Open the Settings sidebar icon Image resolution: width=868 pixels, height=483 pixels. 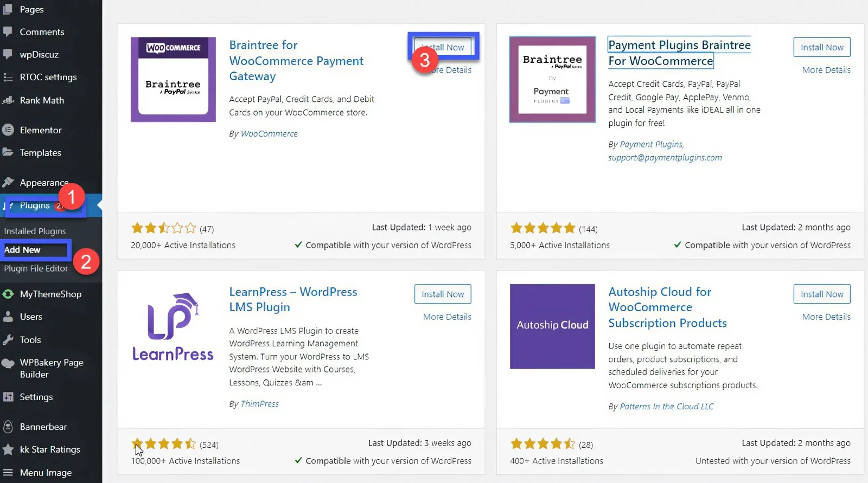click(8, 397)
